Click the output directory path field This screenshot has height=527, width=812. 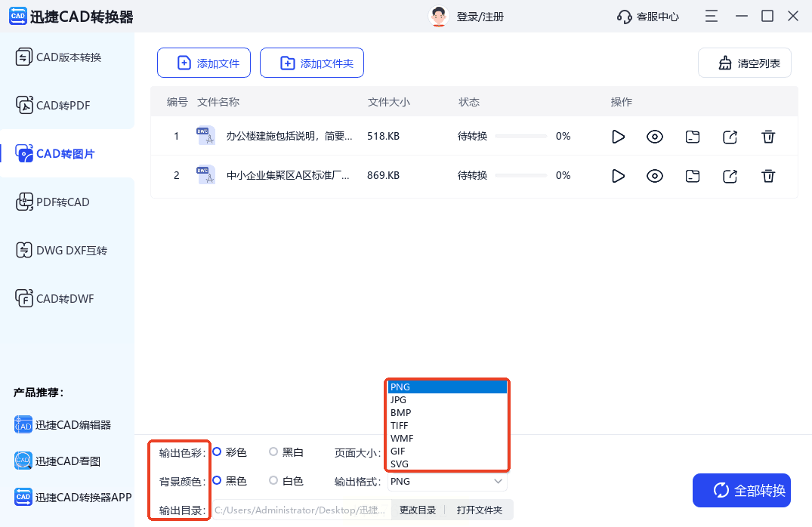[x=301, y=510]
